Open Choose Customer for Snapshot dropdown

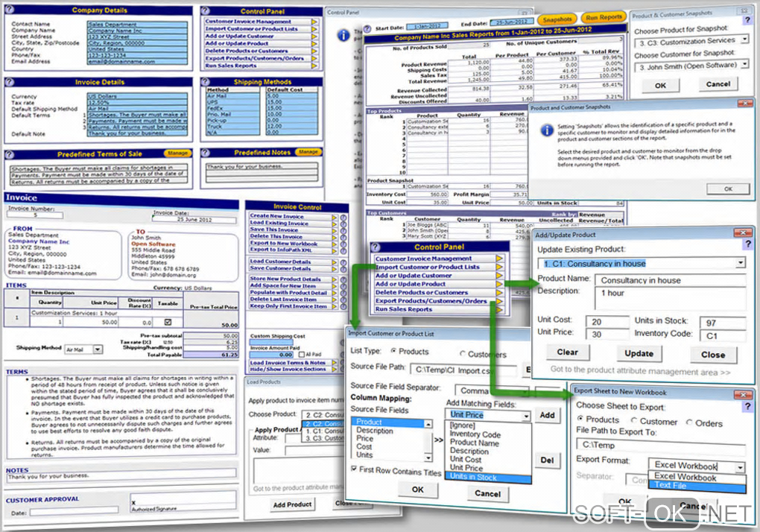tap(744, 63)
